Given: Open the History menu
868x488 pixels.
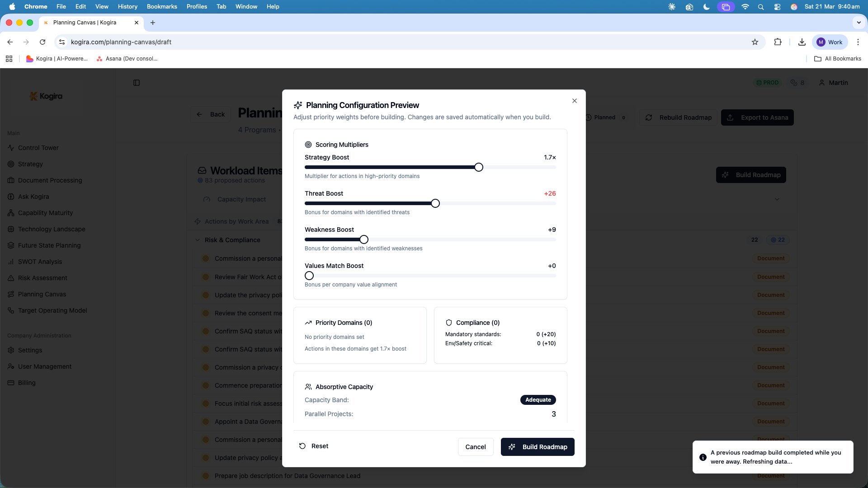Looking at the screenshot, I should (x=127, y=7).
